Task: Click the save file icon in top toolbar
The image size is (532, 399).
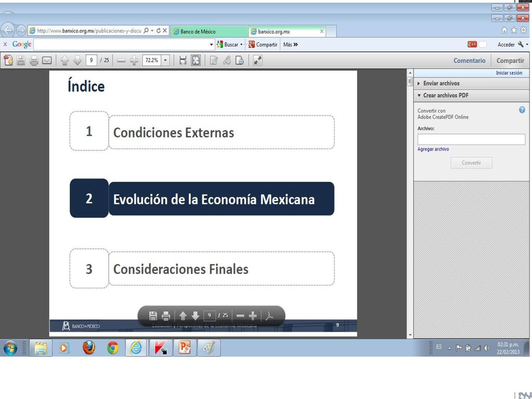Action: [21, 60]
